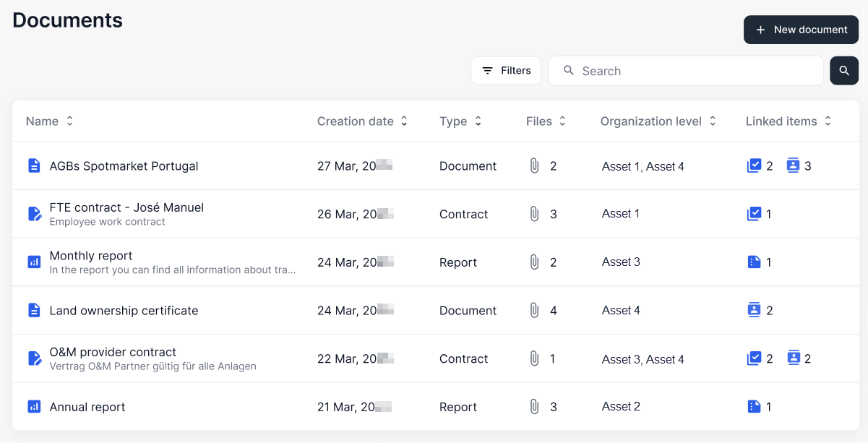Open the Filters panel
Viewport: 868px width, 443px height.
pyautogui.click(x=506, y=70)
